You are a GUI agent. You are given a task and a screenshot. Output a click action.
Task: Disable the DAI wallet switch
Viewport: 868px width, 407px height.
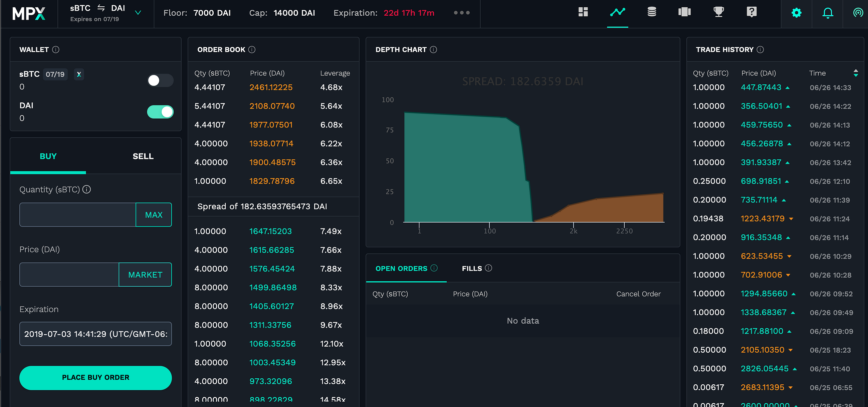tap(160, 112)
